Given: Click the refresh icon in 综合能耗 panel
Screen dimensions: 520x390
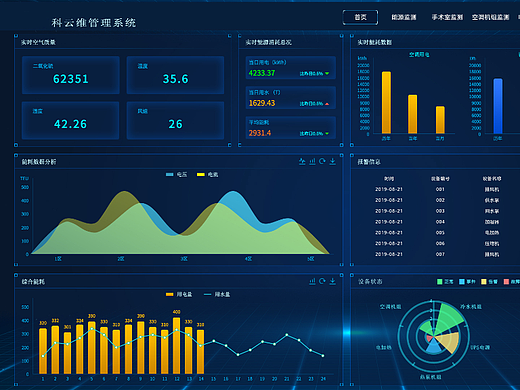Looking at the screenshot, I should coord(322,281).
